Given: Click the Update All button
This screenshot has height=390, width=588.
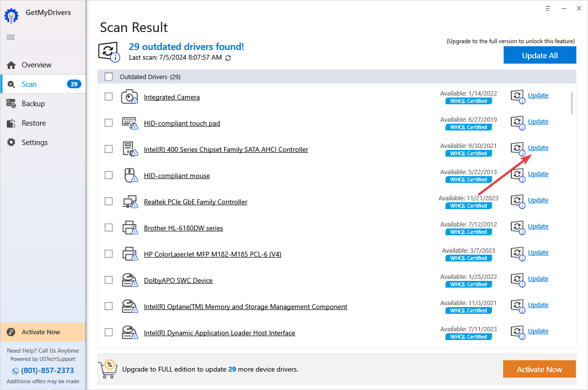Looking at the screenshot, I should point(540,55).
